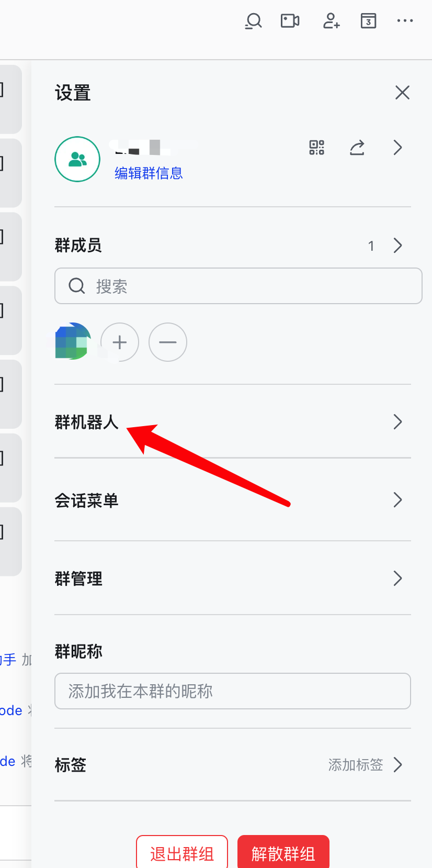Click the 退出群组 button
The image size is (432, 868).
tap(182, 853)
